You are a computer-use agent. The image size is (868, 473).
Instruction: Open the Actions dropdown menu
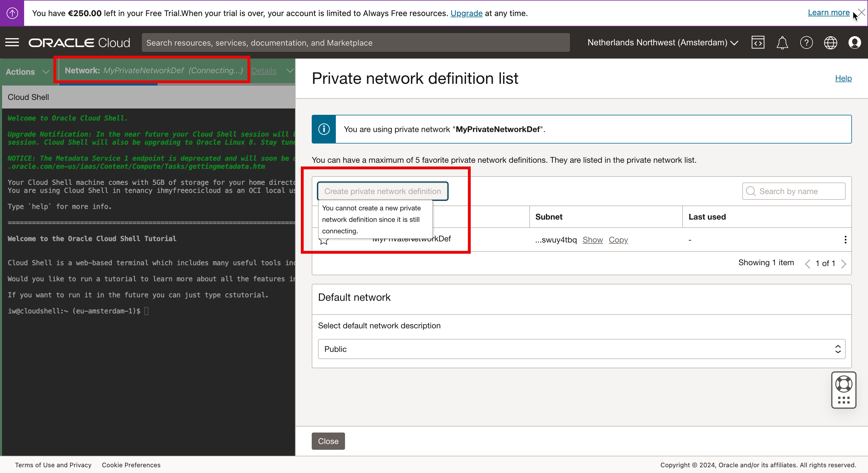coord(27,71)
